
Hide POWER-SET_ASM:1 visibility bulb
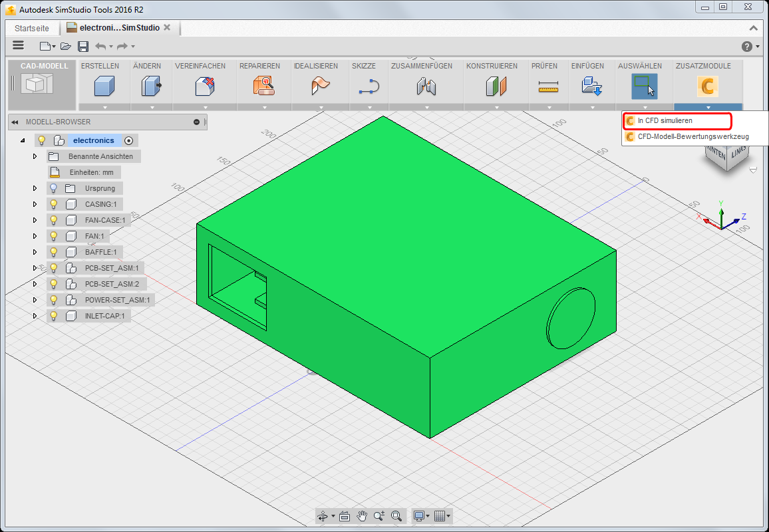[x=53, y=300]
